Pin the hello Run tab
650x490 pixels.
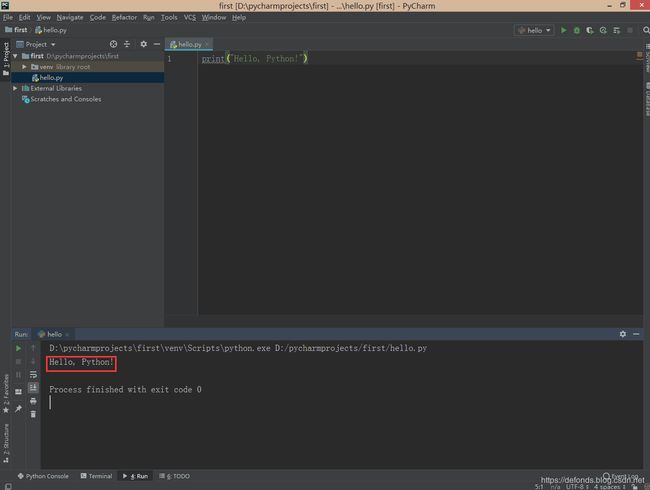pyautogui.click(x=18, y=409)
